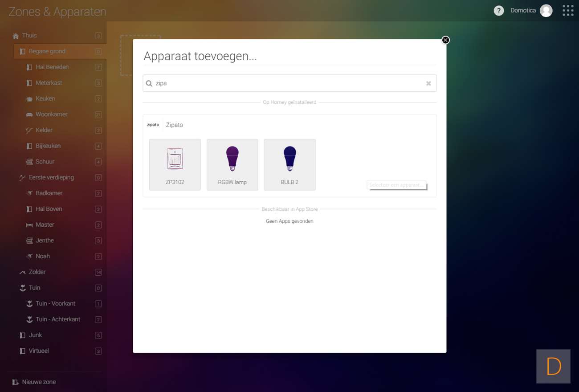
Task: Close the Apparaat toevoegen dialog
Action: tap(445, 40)
